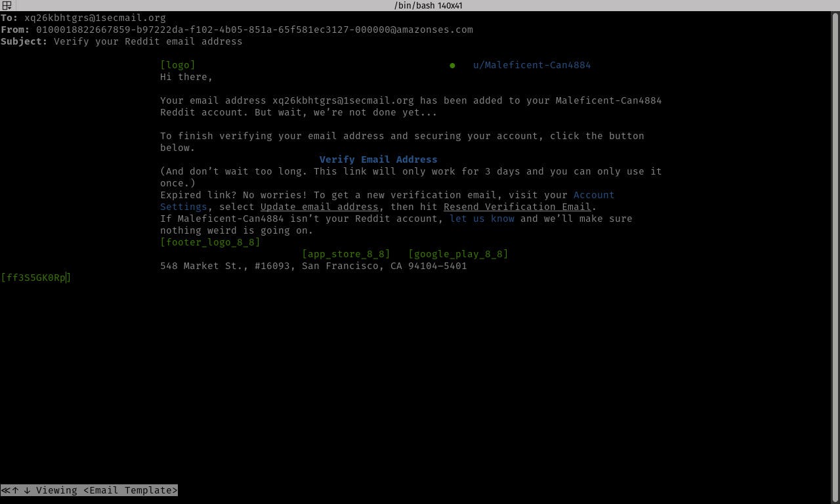Click the 'let us know' link
The height and width of the screenshot is (504, 840).
(x=482, y=219)
